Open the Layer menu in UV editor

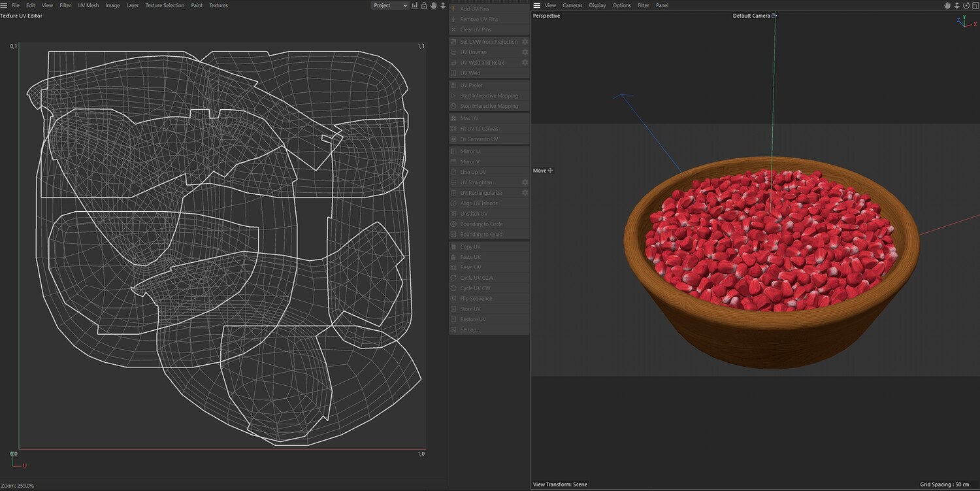coord(133,5)
